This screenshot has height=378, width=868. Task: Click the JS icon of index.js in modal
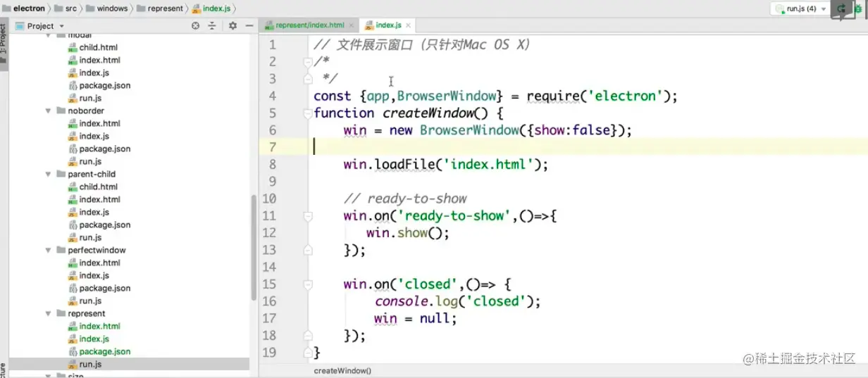click(x=73, y=73)
